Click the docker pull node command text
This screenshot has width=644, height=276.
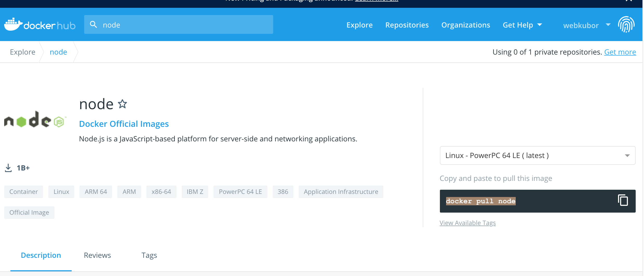(x=481, y=201)
